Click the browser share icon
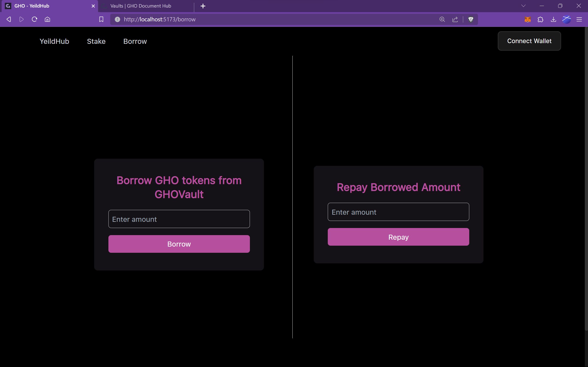This screenshot has height=367, width=588. (x=455, y=19)
